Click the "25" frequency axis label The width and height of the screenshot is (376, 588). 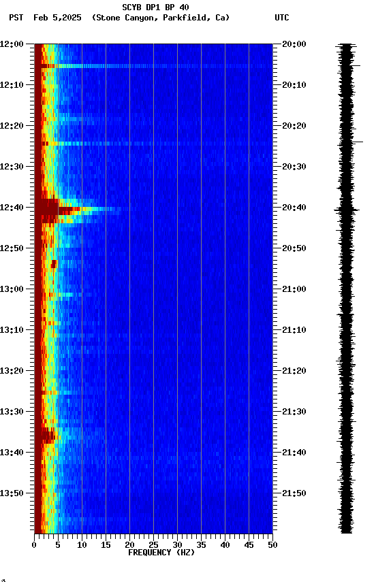coord(153,545)
